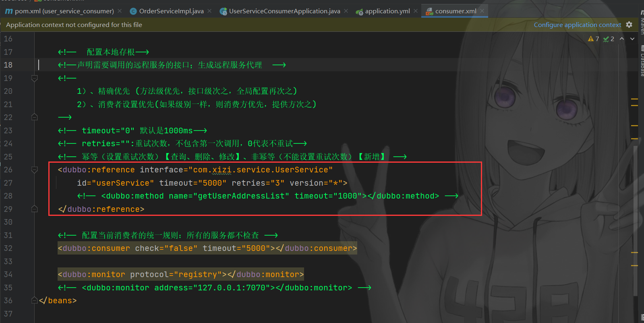Toggle the beans closing fold marker at line 36
The height and width of the screenshot is (323, 644).
[35, 300]
